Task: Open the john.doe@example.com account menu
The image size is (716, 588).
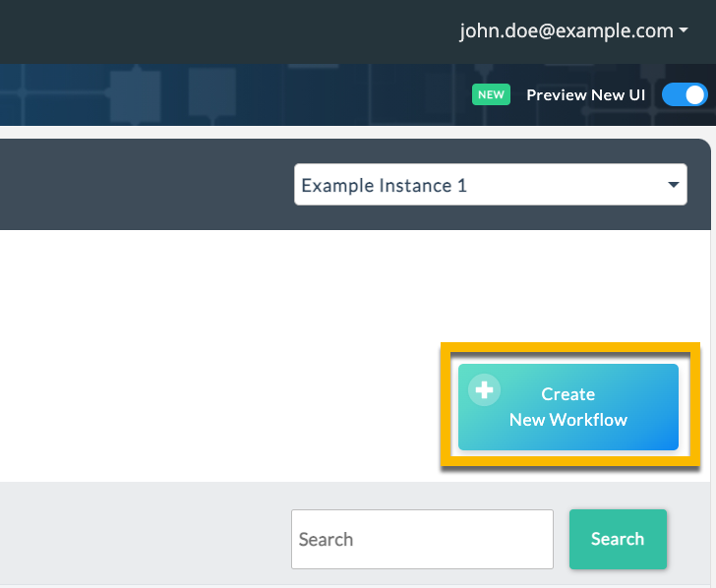Action: click(573, 31)
